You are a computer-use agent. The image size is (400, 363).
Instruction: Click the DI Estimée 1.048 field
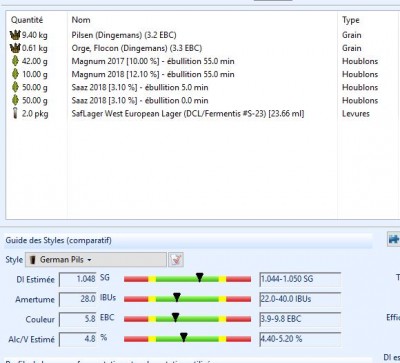click(x=78, y=279)
